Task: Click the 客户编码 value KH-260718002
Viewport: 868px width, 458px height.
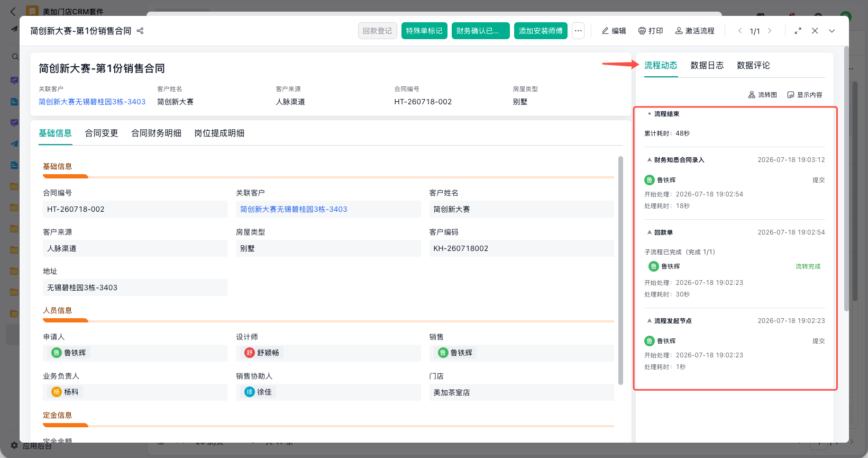Action: tap(522, 248)
